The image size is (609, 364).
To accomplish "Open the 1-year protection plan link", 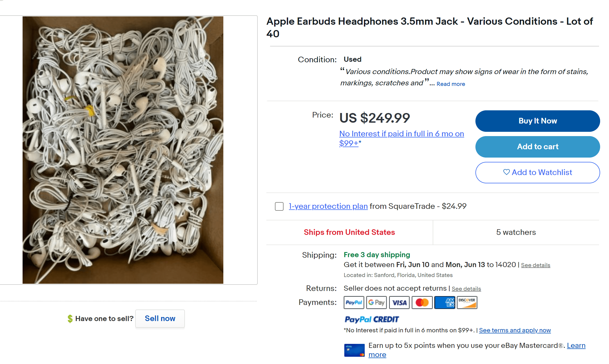I will pos(328,206).
